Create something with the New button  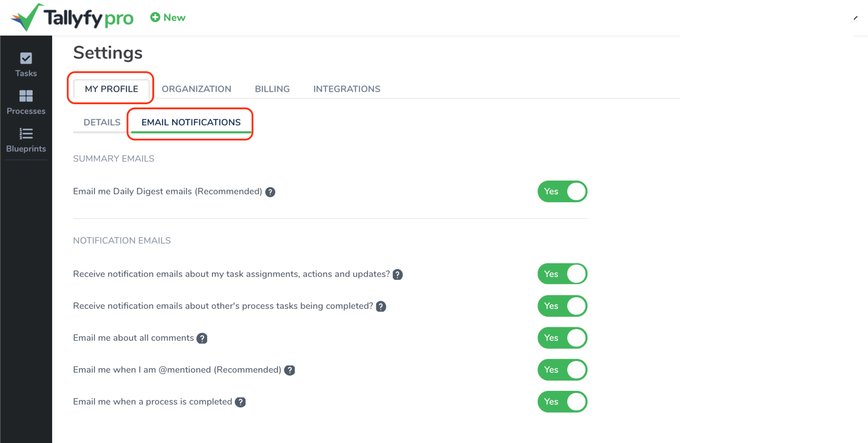[x=167, y=17]
